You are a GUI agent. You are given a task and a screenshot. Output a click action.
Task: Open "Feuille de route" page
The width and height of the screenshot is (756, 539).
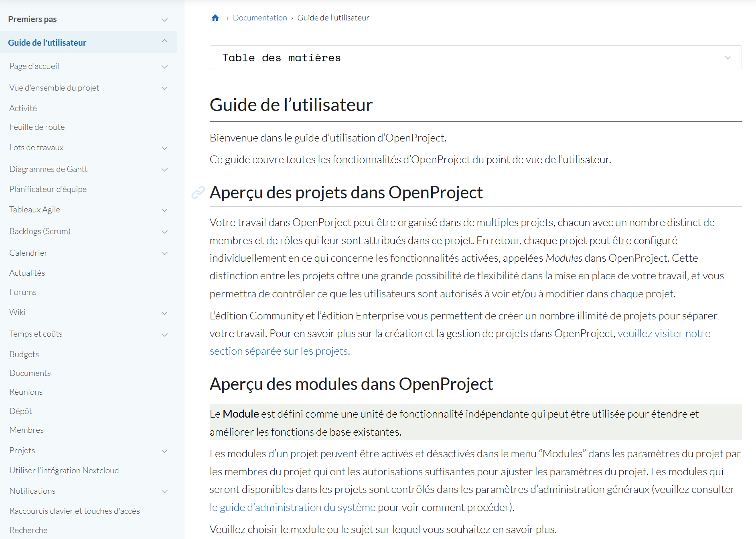[x=37, y=127]
